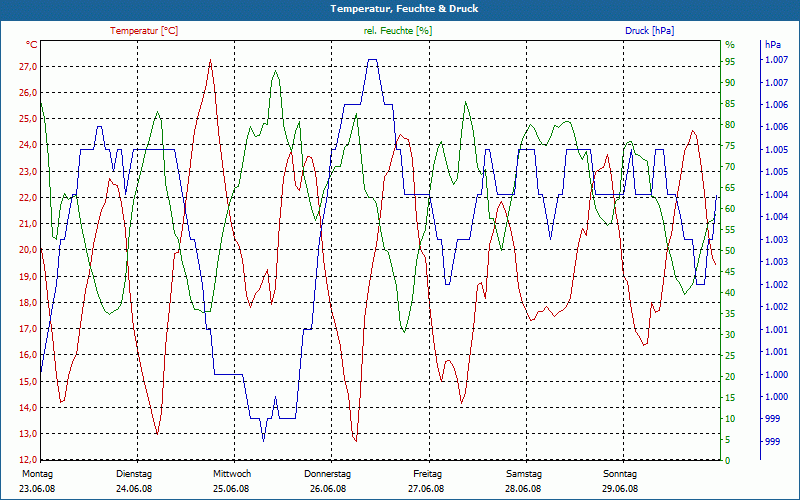Click the '24,0' temperature axis value
Screen dimensions: 800x500
[28, 145]
